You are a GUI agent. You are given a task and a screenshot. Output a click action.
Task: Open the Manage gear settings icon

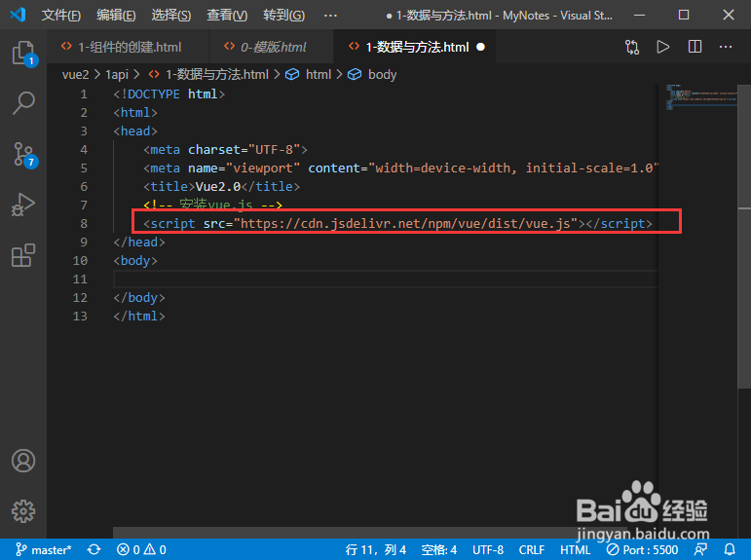23,511
